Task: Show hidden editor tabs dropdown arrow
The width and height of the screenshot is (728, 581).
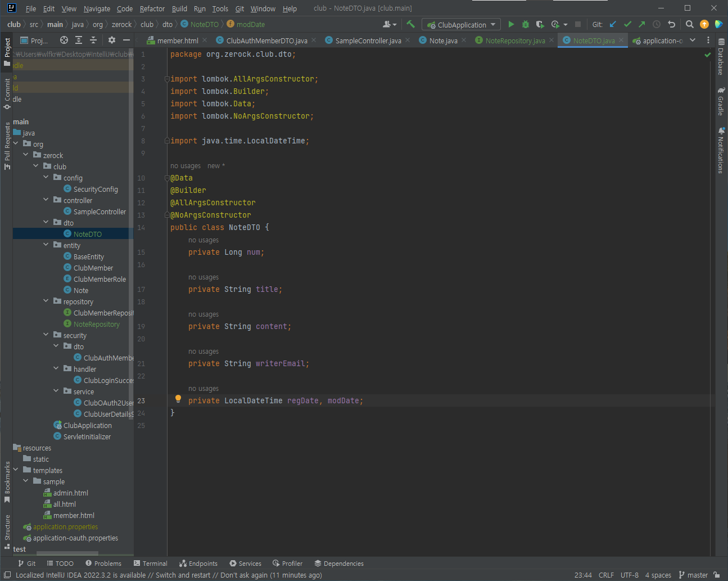Action: (x=693, y=40)
